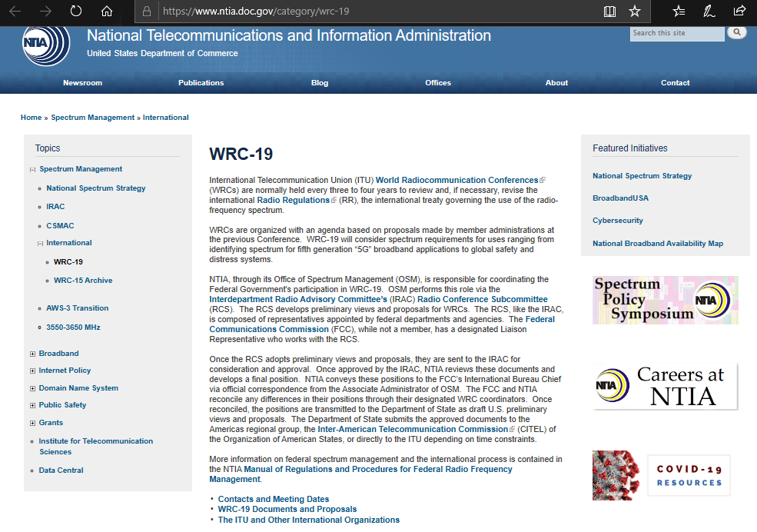Expand the Broadband topic
Image resolution: width=757 pixels, height=532 pixels.
click(x=33, y=354)
